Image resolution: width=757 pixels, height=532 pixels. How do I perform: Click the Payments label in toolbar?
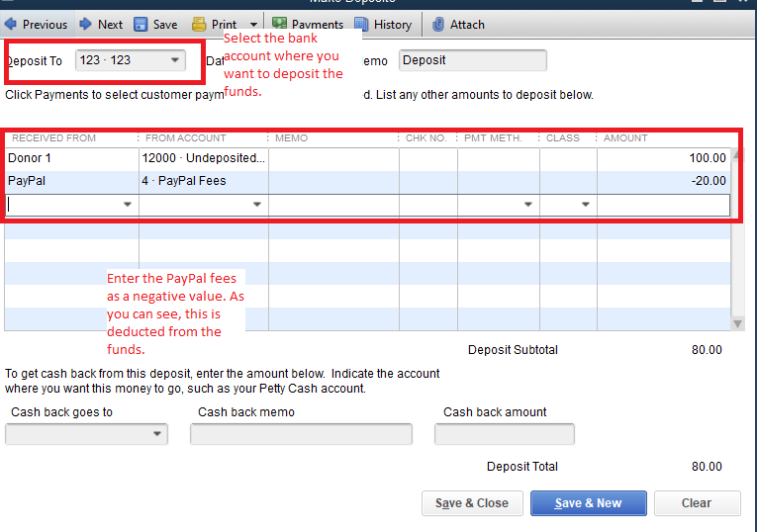[x=318, y=25]
